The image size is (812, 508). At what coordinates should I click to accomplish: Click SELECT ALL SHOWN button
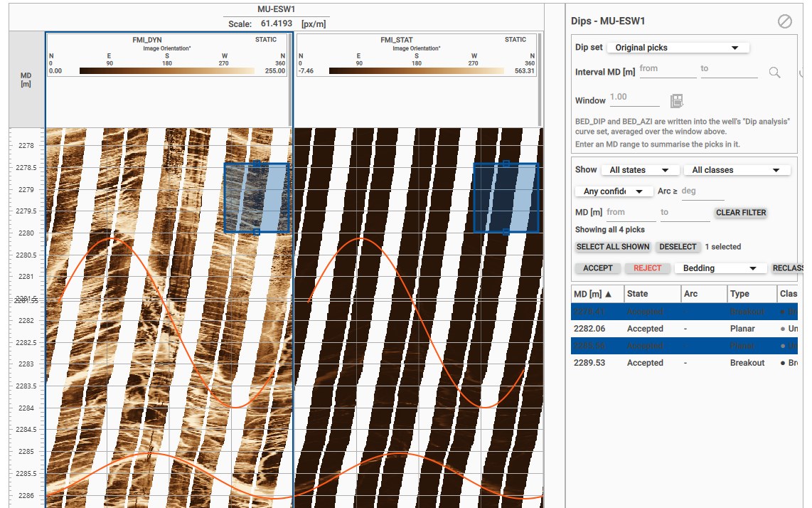[x=613, y=247]
